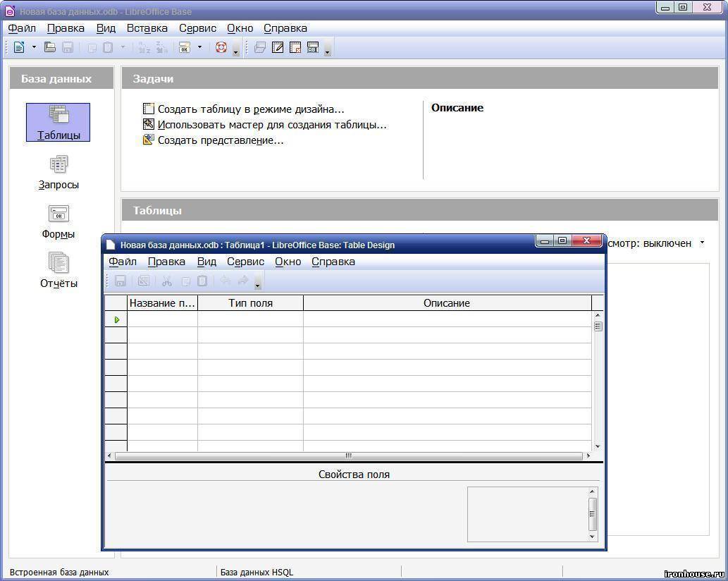Open the preview mode dropdown showing выключен
The image size is (728, 581).
(x=702, y=243)
